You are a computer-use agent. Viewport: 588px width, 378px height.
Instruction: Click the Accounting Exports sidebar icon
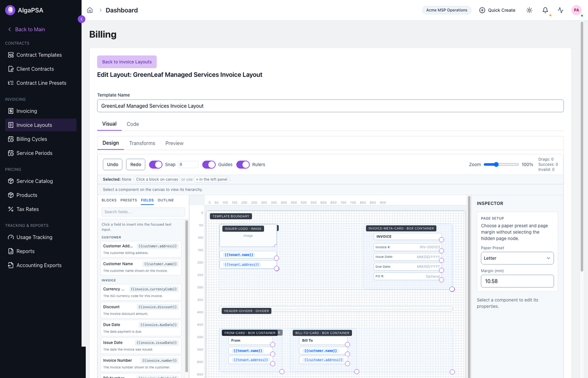click(11, 265)
